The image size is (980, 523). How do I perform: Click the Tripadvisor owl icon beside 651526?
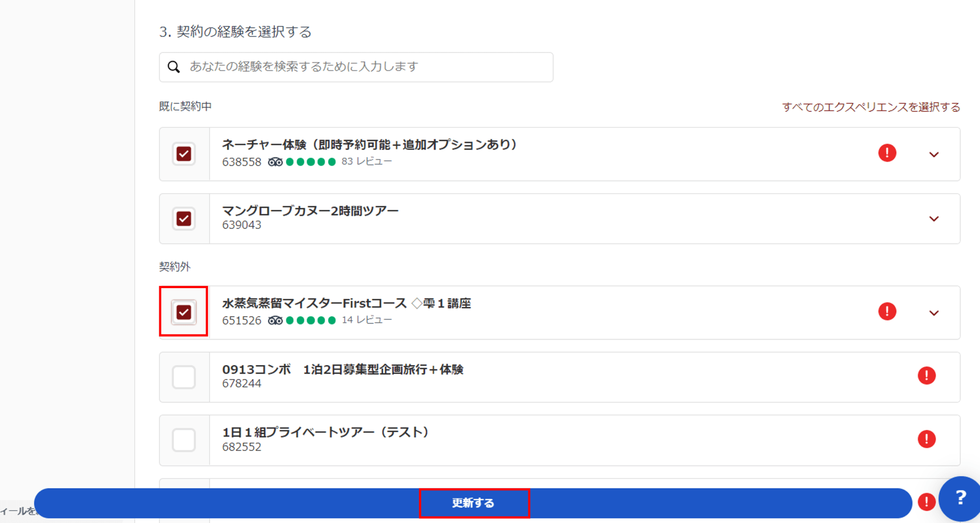click(275, 320)
